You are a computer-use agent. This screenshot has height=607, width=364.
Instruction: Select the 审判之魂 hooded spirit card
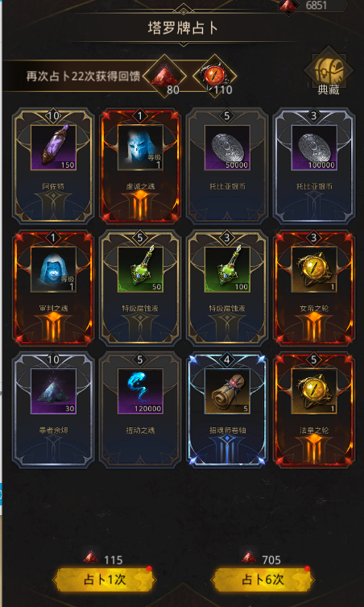[x=53, y=288]
